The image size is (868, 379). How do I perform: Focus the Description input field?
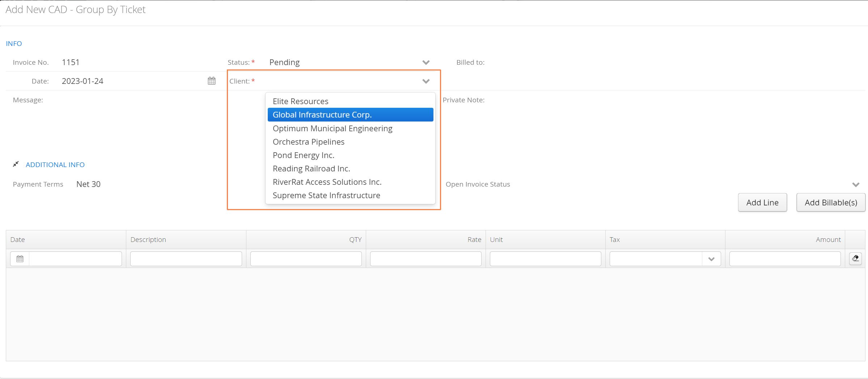(186, 259)
